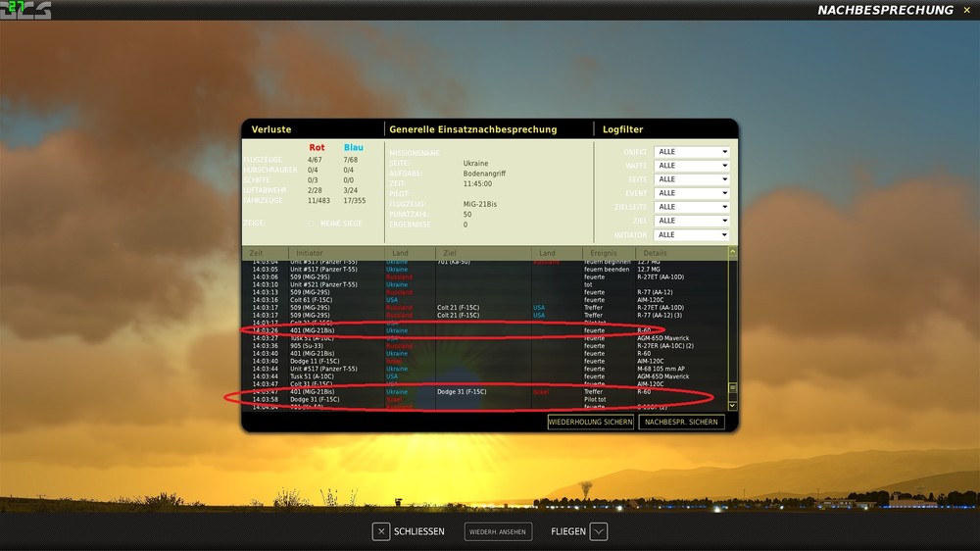980x551 pixels.
Task: Click the Verluste panel title
Action: 271,129
